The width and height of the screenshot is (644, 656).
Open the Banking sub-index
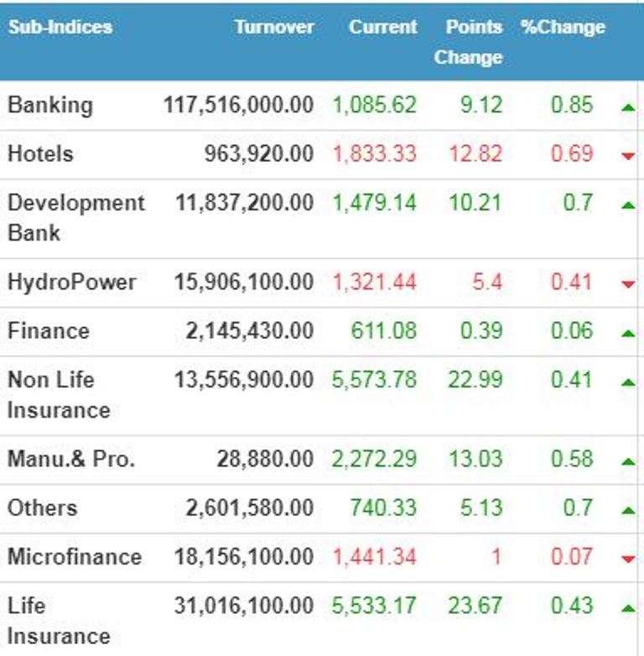pos(50,106)
